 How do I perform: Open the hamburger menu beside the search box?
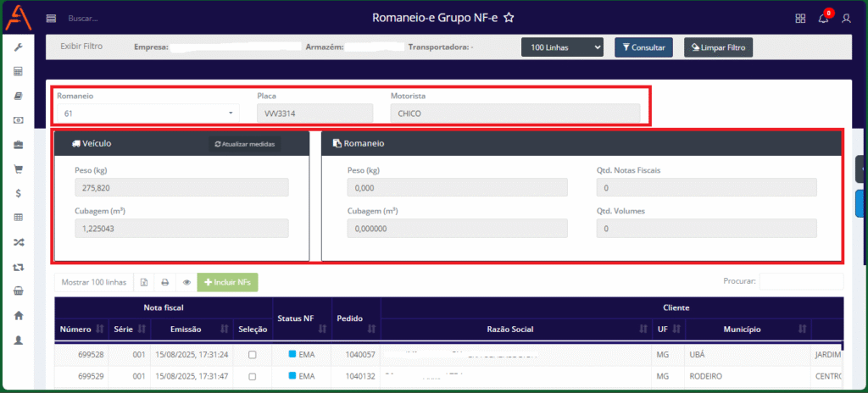pos(51,18)
